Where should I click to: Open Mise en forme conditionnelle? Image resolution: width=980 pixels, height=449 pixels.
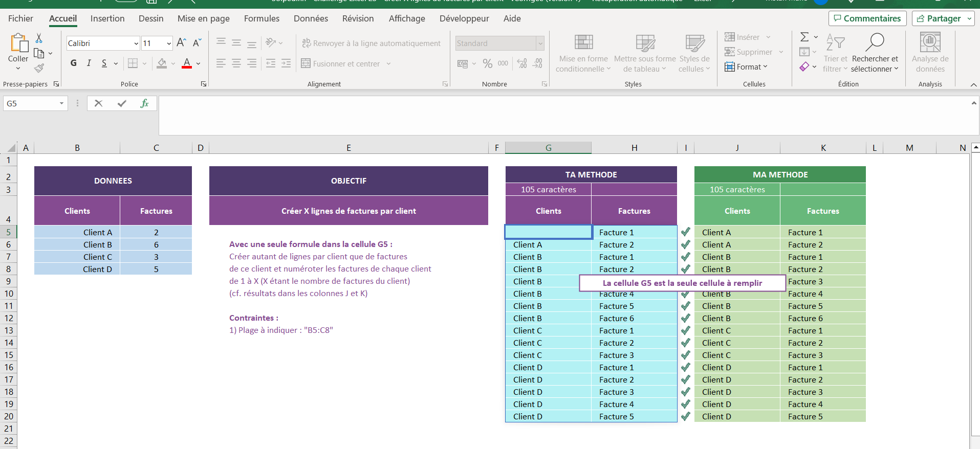click(583, 53)
